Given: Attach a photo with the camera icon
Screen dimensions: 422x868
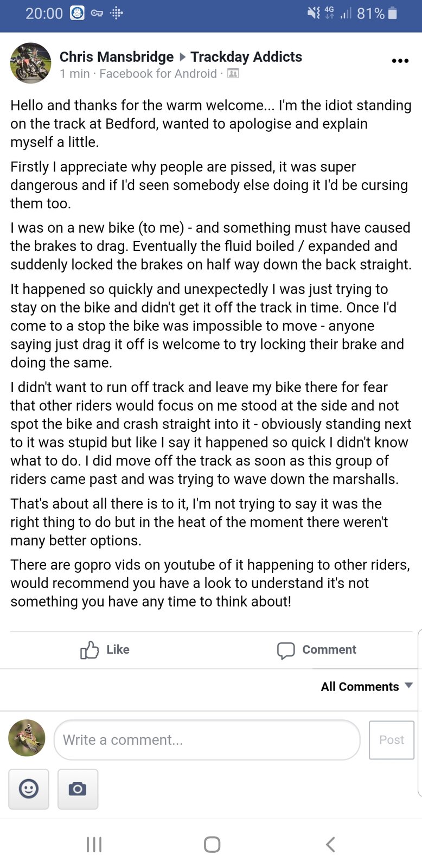Looking at the screenshot, I should 78,789.
